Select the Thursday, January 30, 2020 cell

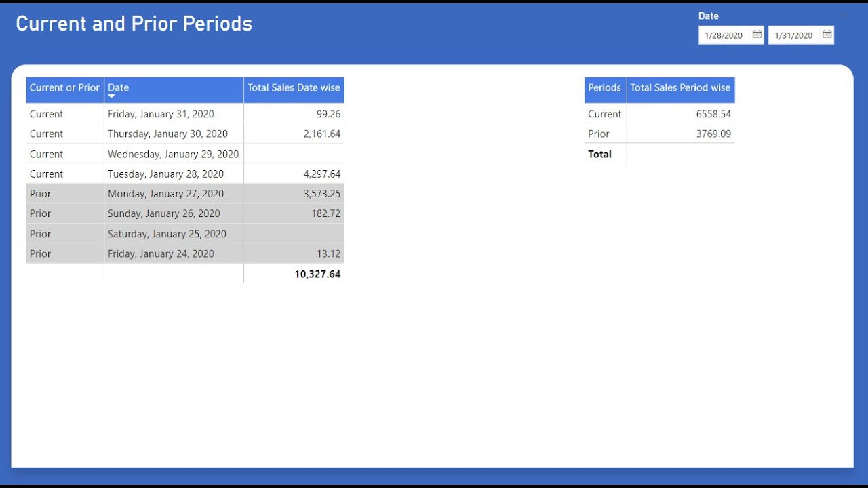(x=174, y=134)
